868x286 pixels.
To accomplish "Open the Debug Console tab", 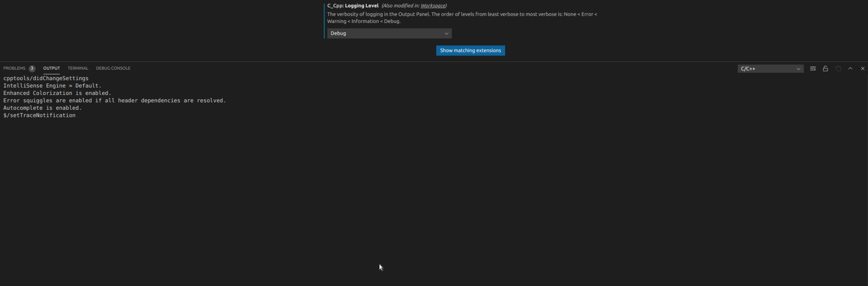I will pos(113,68).
